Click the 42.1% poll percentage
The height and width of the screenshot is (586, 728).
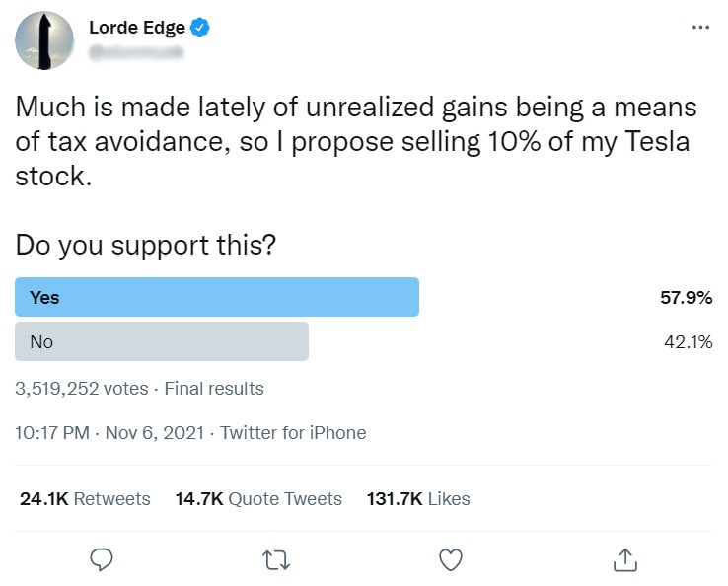coord(688,341)
